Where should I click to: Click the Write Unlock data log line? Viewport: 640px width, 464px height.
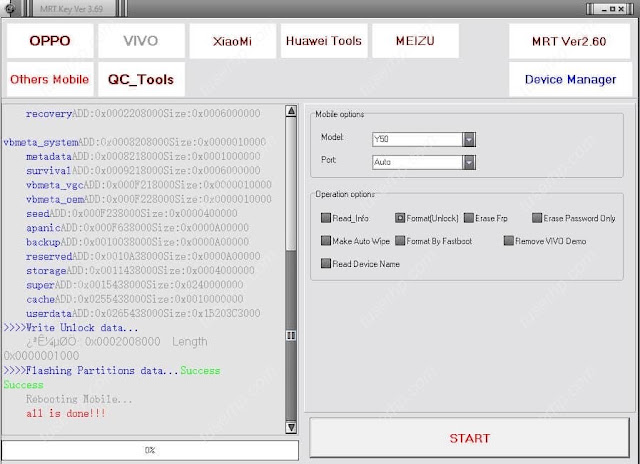pos(71,328)
